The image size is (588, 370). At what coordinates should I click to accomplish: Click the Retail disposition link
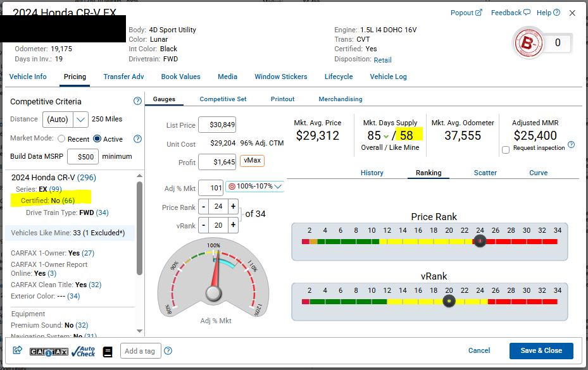pyautogui.click(x=382, y=60)
